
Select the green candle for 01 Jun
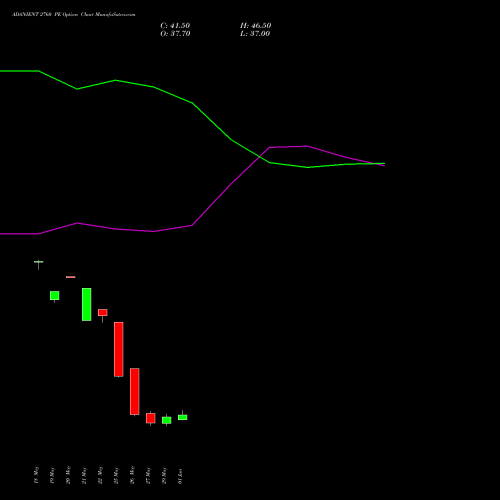(183, 417)
